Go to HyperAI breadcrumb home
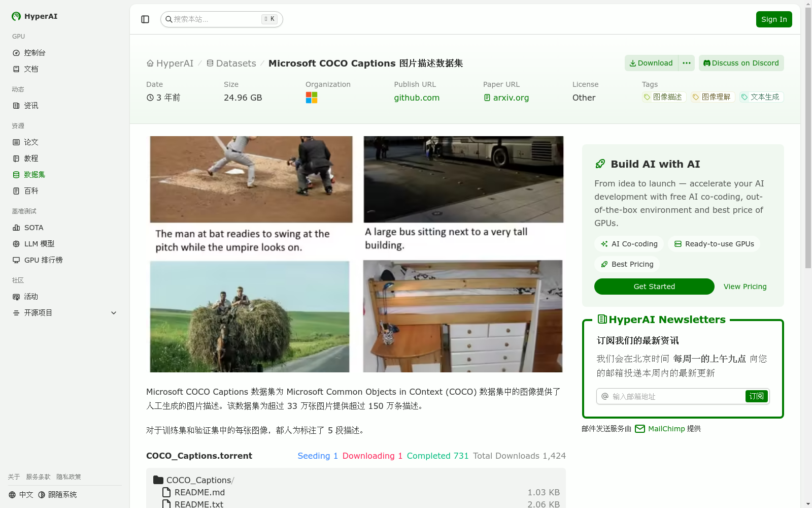 (x=170, y=63)
